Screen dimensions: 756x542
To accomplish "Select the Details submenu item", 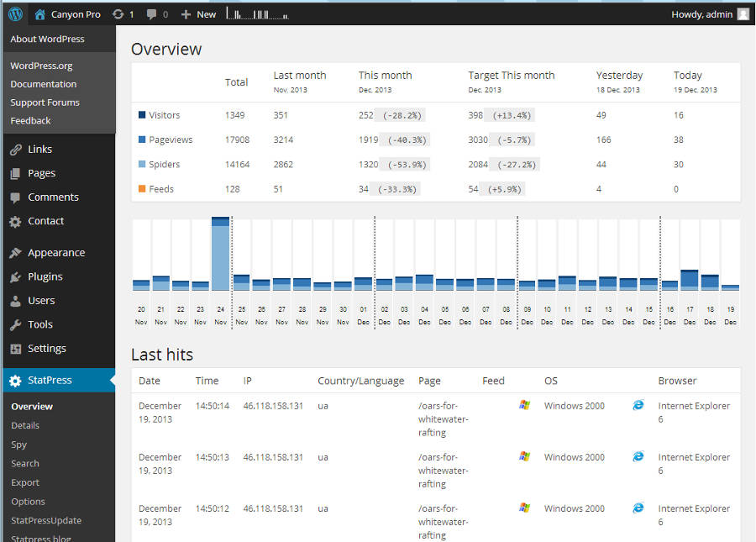I will click(x=25, y=425).
